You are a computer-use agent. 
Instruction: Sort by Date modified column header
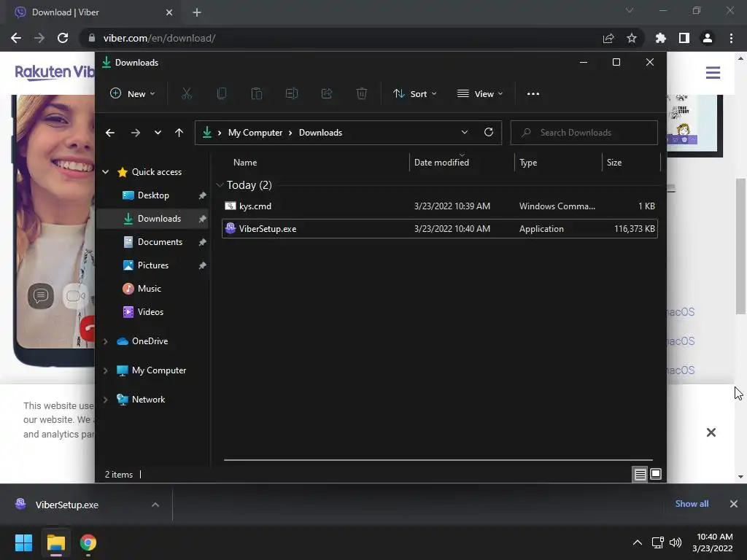[462, 163]
